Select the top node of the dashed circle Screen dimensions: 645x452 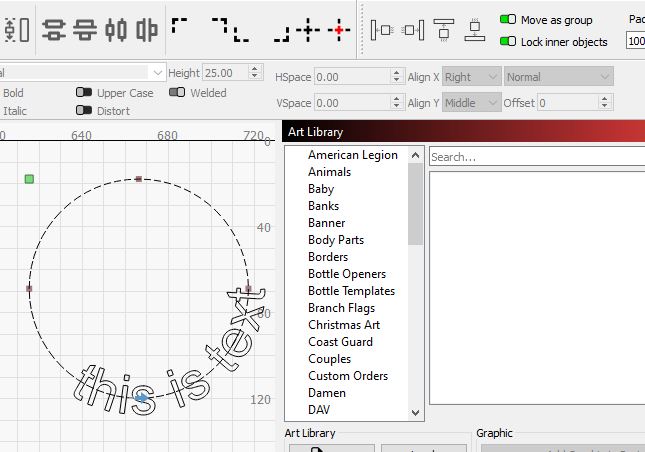click(139, 179)
